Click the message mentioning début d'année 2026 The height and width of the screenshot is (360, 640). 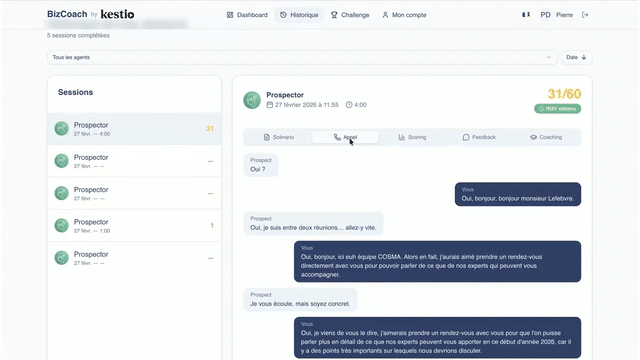[438, 338]
